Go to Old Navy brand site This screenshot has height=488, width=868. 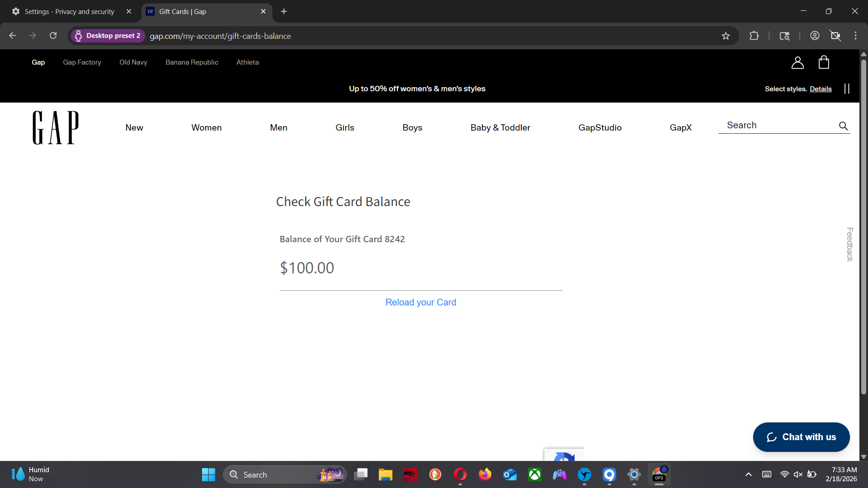point(133,62)
